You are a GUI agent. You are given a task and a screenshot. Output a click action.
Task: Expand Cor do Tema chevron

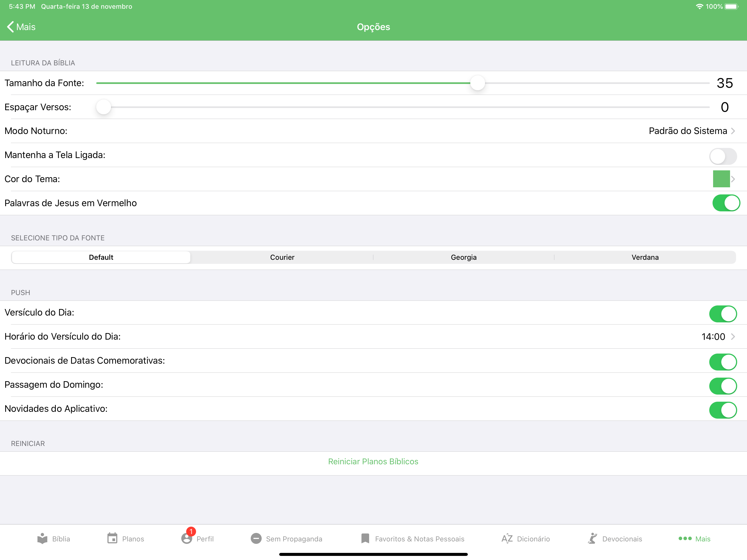[x=733, y=179]
